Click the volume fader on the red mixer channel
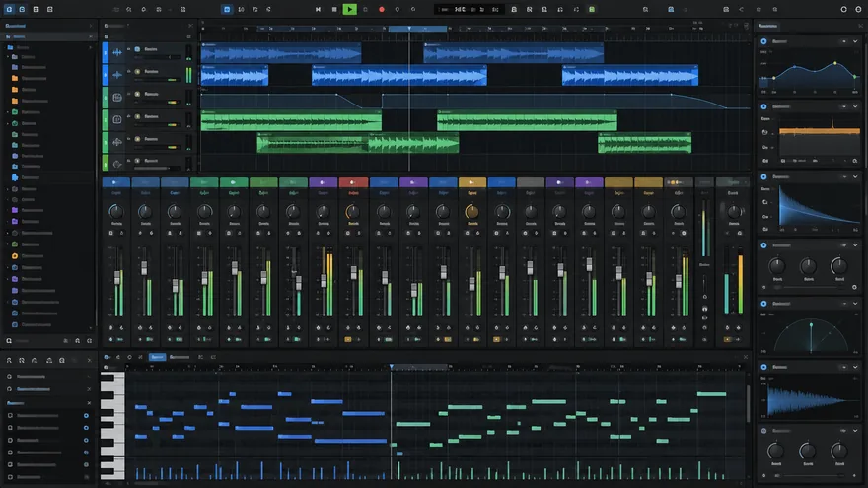868x488 pixels. (354, 273)
